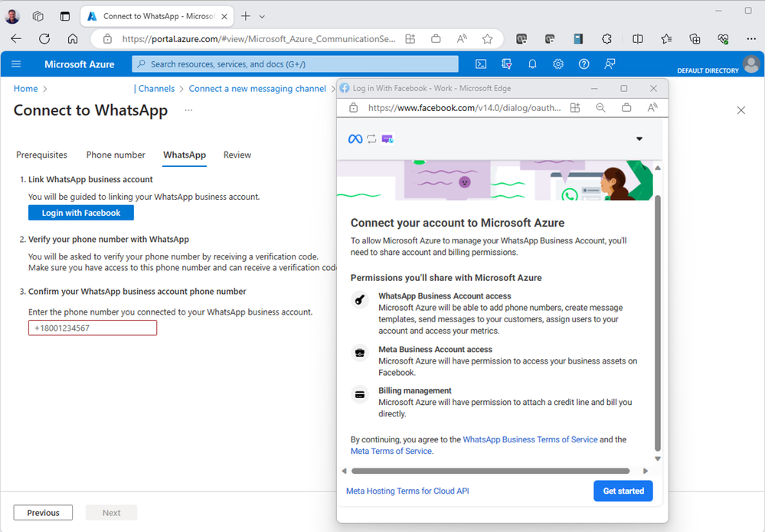Viewport: 765px width, 532px height.
Task: Open WhatsApp Business Terms of Service link
Action: (530, 439)
